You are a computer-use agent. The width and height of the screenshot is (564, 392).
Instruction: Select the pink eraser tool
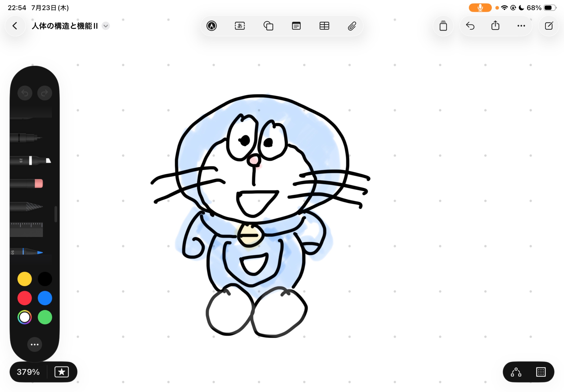[x=26, y=183]
